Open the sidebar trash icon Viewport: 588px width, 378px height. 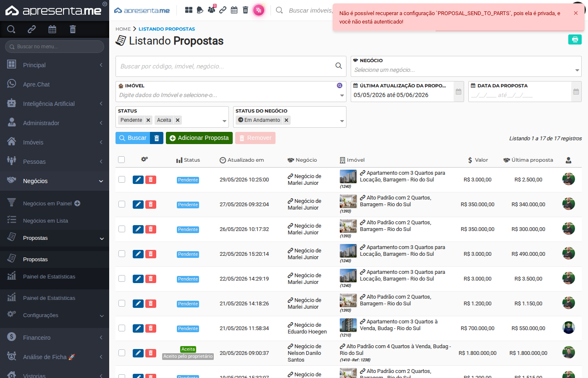[73, 29]
